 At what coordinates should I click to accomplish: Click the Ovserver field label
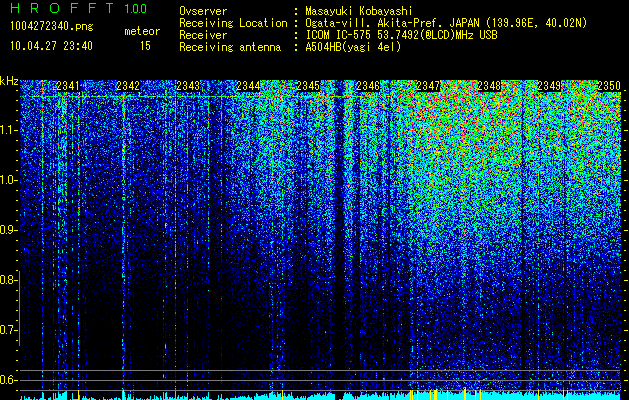coord(203,11)
